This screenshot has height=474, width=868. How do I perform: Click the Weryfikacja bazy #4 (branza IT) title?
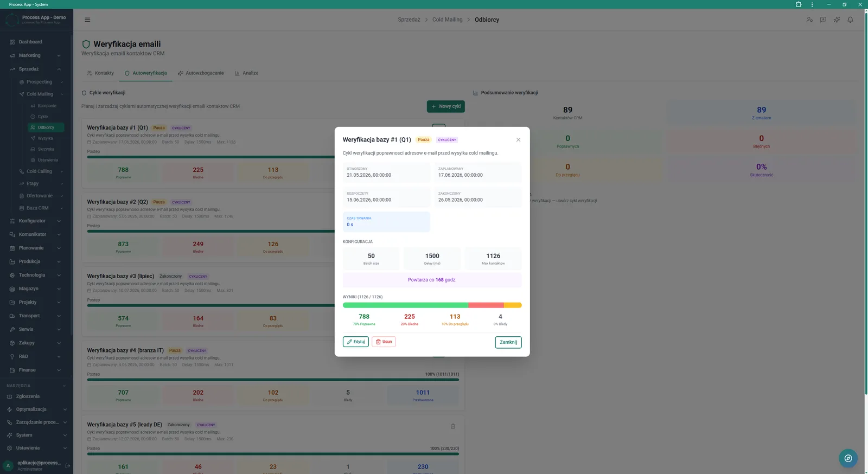point(125,350)
